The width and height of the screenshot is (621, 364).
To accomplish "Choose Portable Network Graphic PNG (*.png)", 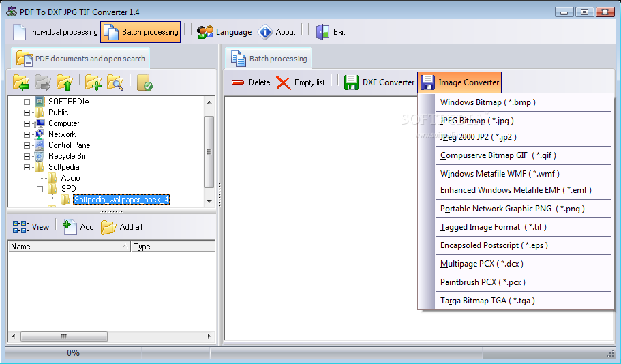I will click(x=524, y=209).
